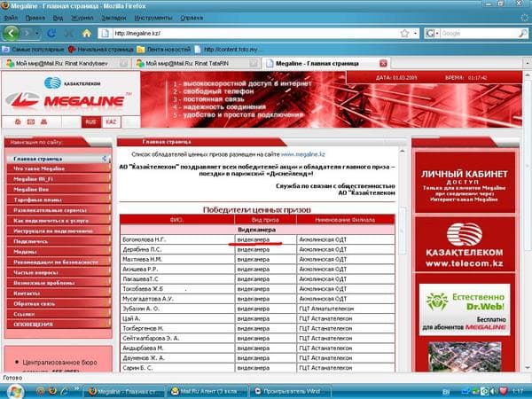Reload the current page
The image size is (532, 399).
[51, 34]
